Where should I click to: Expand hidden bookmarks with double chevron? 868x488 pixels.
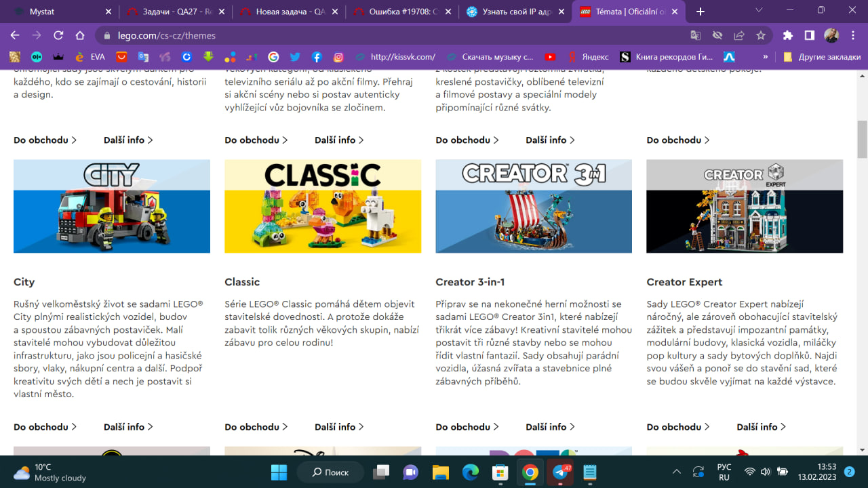(x=766, y=57)
